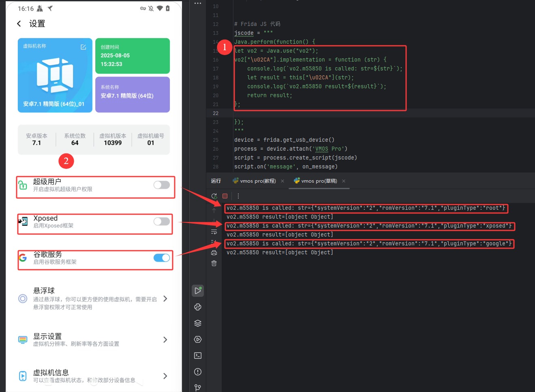This screenshot has width=535, height=392.
Task: Click the console line with pluginType google
Action: pyautogui.click(x=369, y=243)
